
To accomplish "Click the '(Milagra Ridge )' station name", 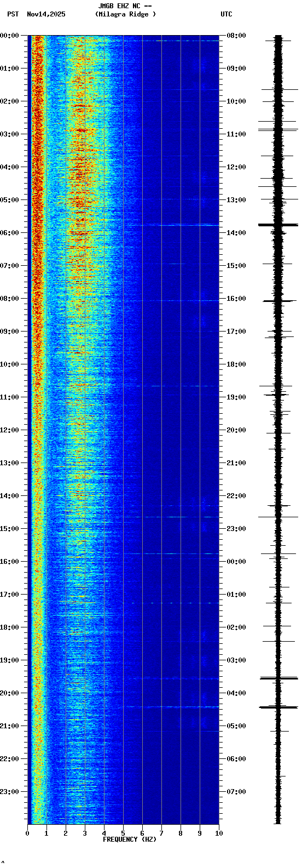I will 125,14.
